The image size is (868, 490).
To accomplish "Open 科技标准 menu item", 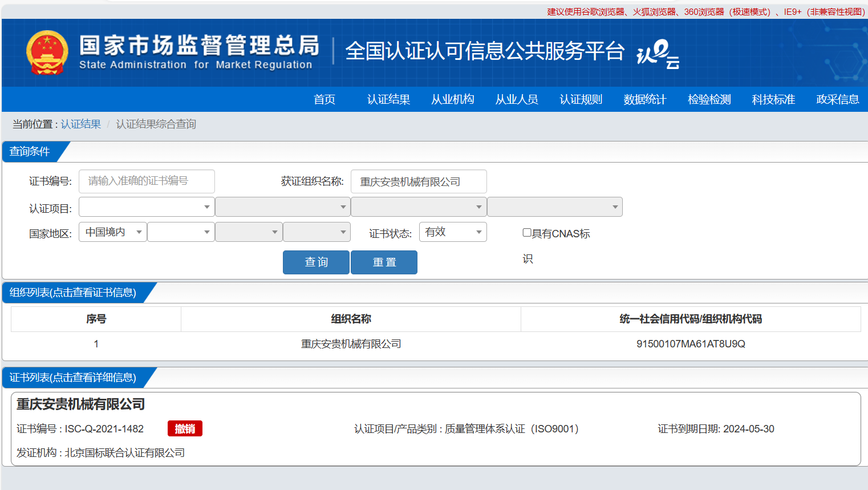I will click(773, 99).
